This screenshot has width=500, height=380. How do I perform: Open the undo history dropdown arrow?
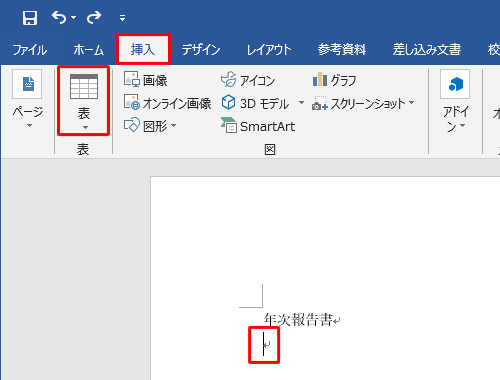pos(74,18)
